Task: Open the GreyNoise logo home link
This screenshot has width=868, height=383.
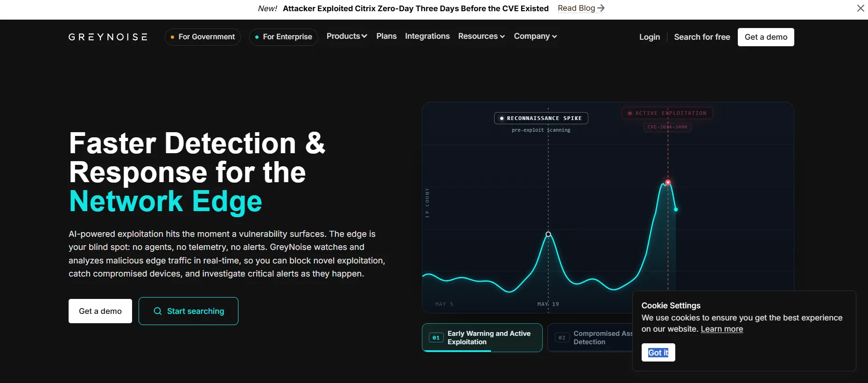Action: 108,37
